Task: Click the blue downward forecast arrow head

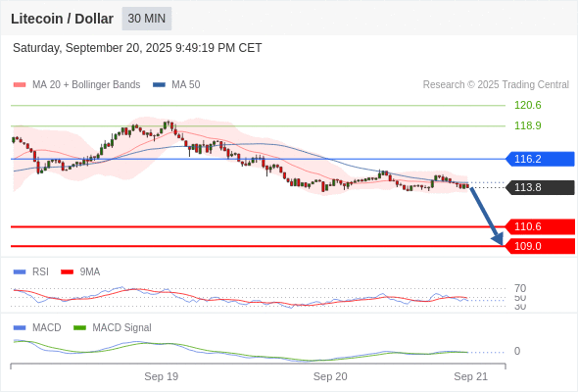Action: click(x=498, y=239)
